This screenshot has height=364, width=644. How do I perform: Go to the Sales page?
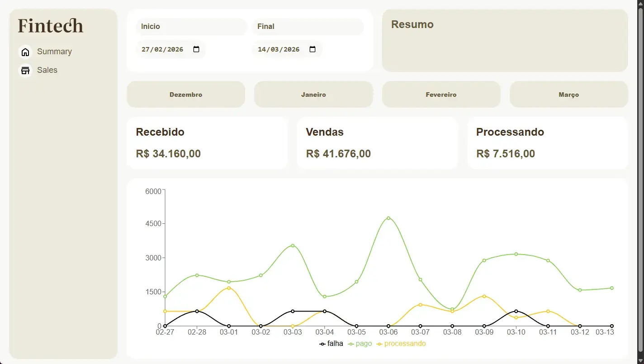47,70
